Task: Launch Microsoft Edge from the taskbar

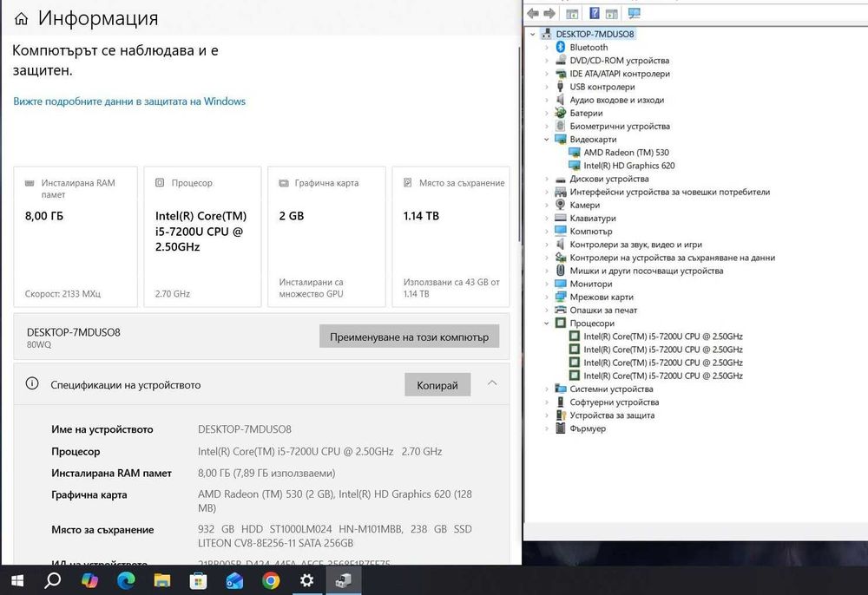Action: (126, 580)
